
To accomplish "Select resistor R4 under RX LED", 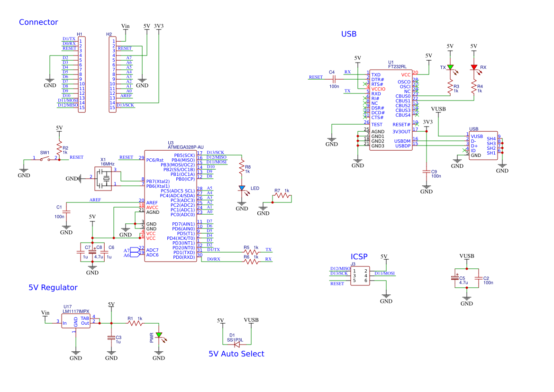I will 474,87.
